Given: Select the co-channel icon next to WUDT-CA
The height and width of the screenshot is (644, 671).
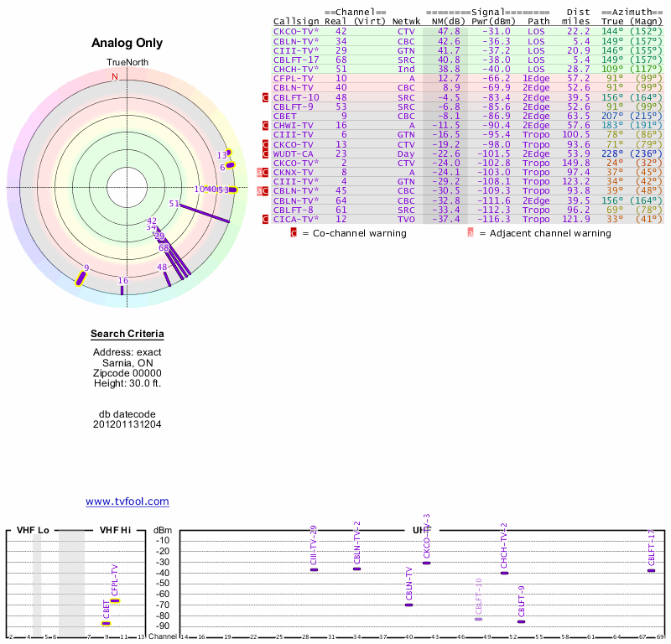Looking at the screenshot, I should point(266,154).
